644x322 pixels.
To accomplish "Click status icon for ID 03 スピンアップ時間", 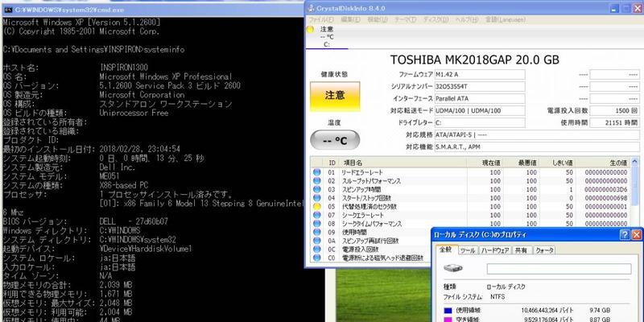I will [x=316, y=189].
